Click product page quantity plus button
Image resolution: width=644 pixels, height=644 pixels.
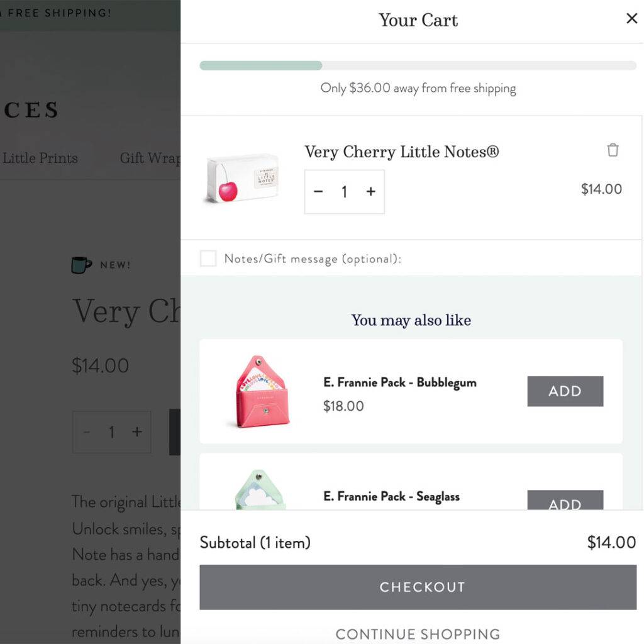pos(137,431)
